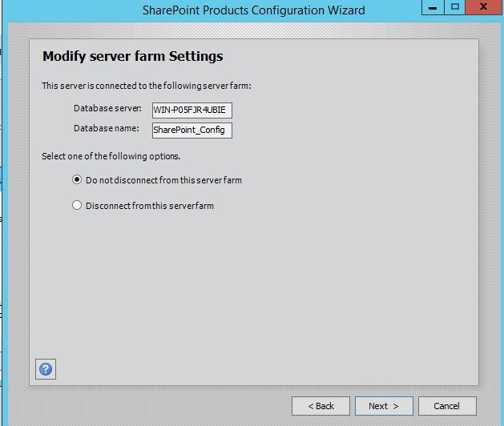504x426 pixels.
Task: Click the 'Modify server farm Settings' heading
Action: tap(133, 56)
